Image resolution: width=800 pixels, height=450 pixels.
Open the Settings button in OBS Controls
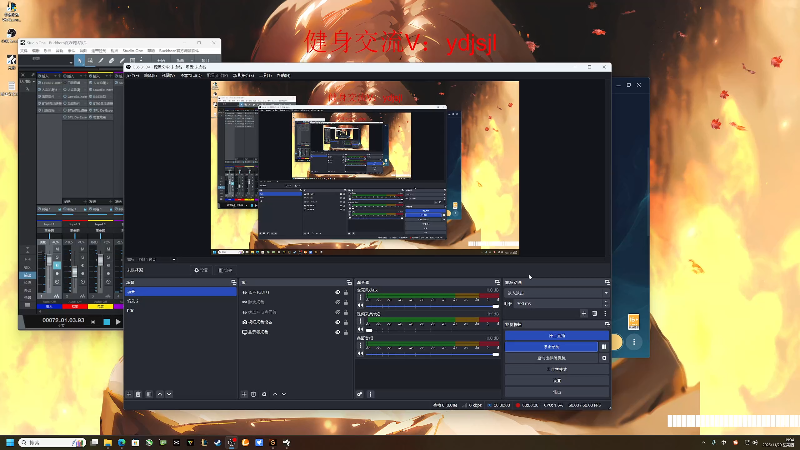tap(557, 381)
